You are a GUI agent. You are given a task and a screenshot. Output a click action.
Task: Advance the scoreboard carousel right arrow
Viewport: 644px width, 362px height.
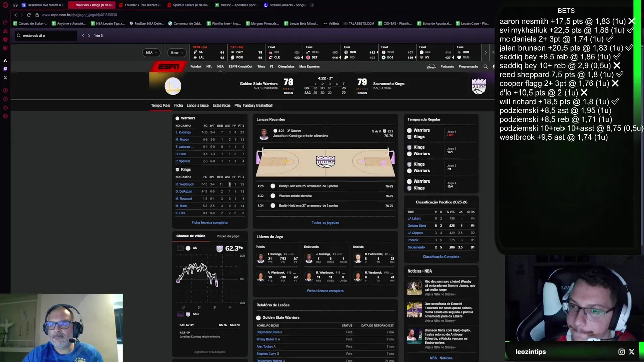(x=485, y=52)
